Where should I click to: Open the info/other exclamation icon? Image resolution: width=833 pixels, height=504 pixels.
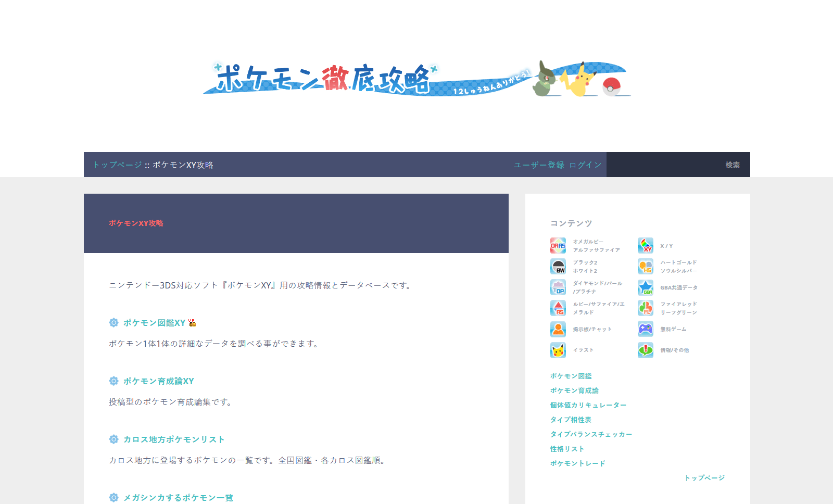coord(646,350)
